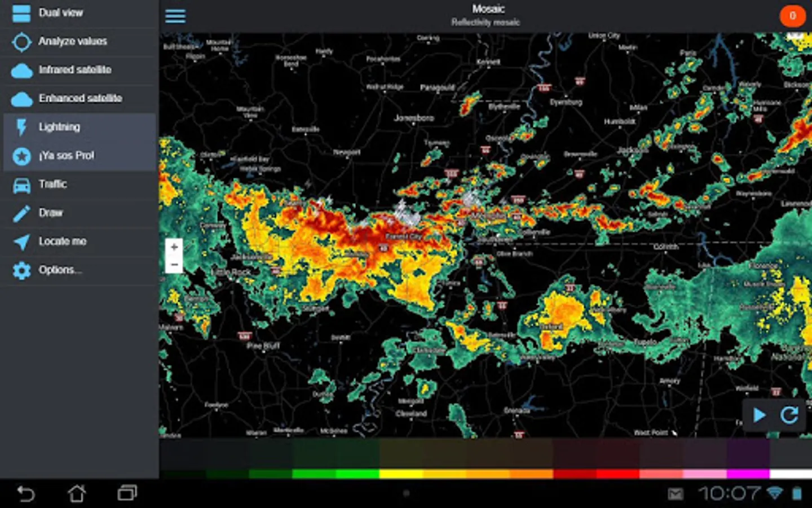Tap the Dual view icon
Image resolution: width=812 pixels, height=508 pixels.
click(21, 12)
